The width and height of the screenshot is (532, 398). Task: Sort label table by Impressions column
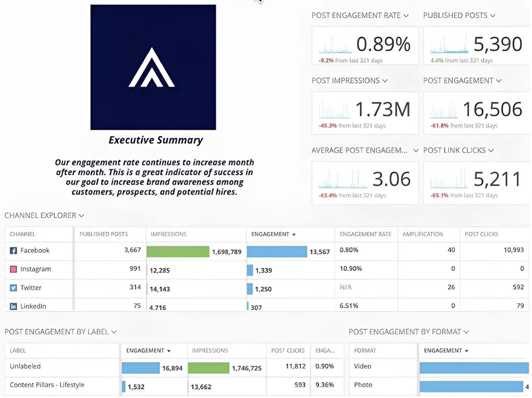click(x=210, y=351)
